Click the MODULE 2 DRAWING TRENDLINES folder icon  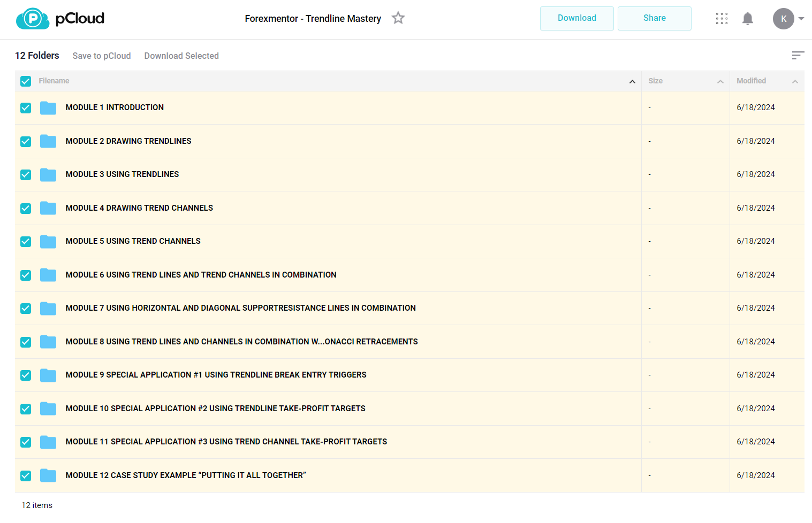tap(48, 141)
